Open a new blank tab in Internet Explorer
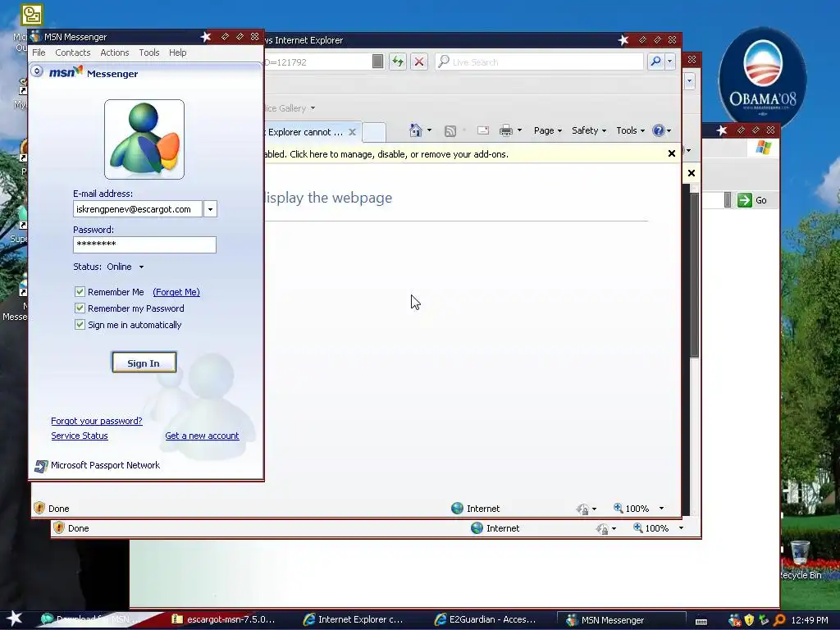Viewport: 840px width, 630px height. pyautogui.click(x=374, y=132)
